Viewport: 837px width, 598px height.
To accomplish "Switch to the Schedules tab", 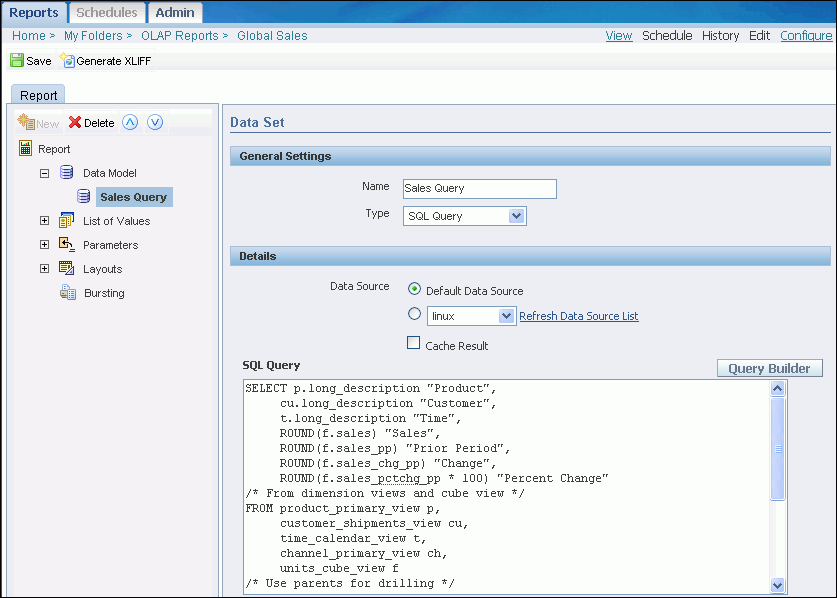I will point(107,13).
